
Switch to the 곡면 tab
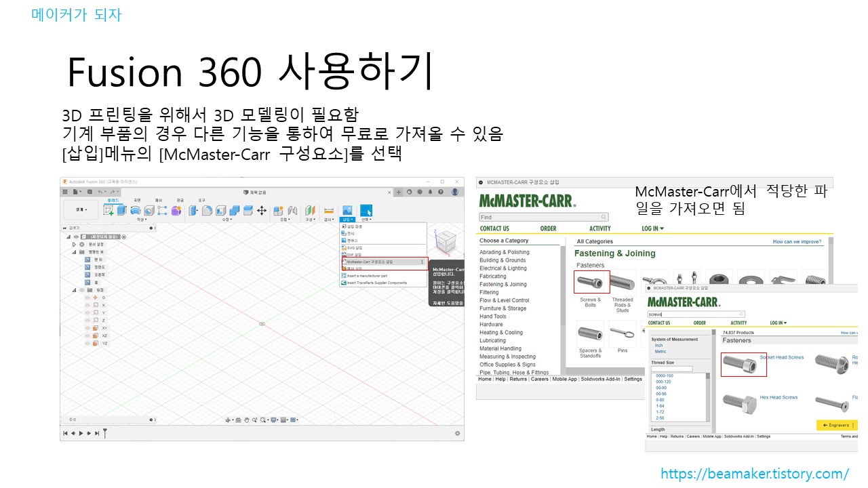pos(137,201)
